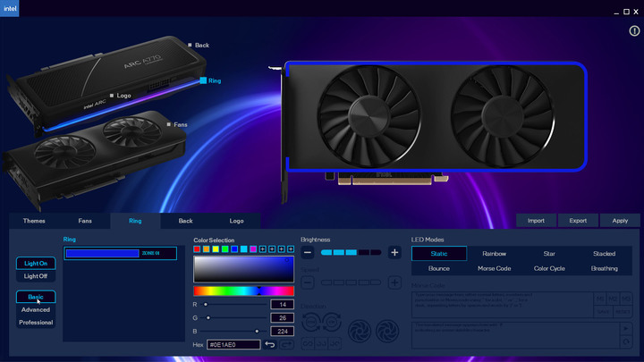Select the counter-clockwise direction icon
This screenshot has width=644, height=362.
pos(311,322)
